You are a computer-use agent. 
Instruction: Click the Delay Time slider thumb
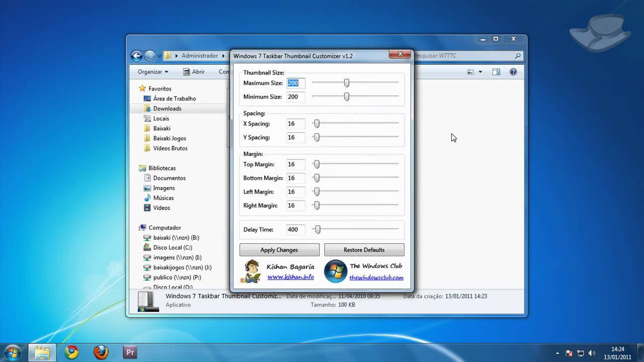pyautogui.click(x=317, y=230)
